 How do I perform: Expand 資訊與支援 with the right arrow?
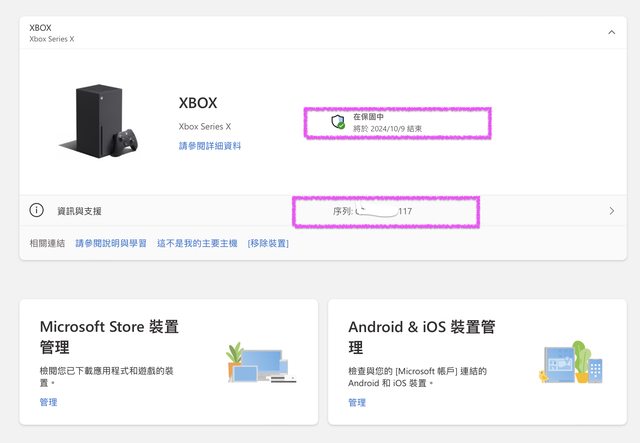pyautogui.click(x=611, y=211)
